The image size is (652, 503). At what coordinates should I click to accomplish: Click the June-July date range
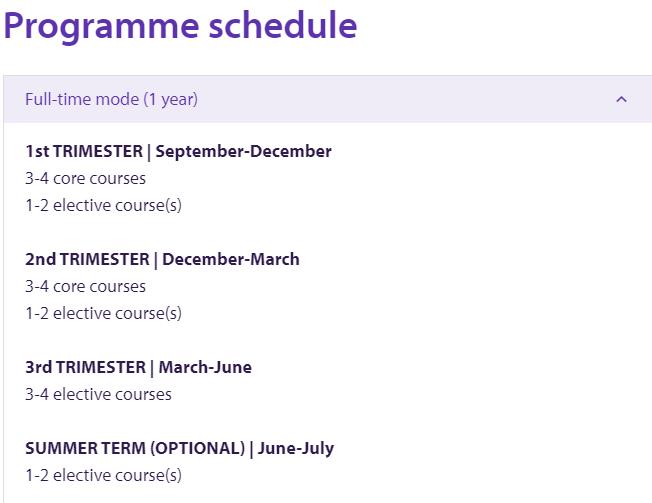[296, 449]
